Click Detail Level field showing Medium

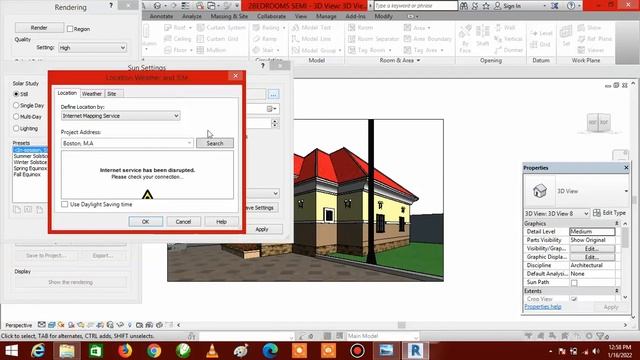592,231
